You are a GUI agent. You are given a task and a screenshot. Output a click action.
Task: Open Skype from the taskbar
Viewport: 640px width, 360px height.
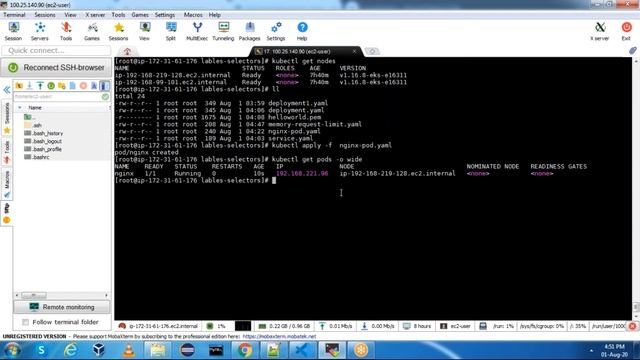[x=41, y=350]
